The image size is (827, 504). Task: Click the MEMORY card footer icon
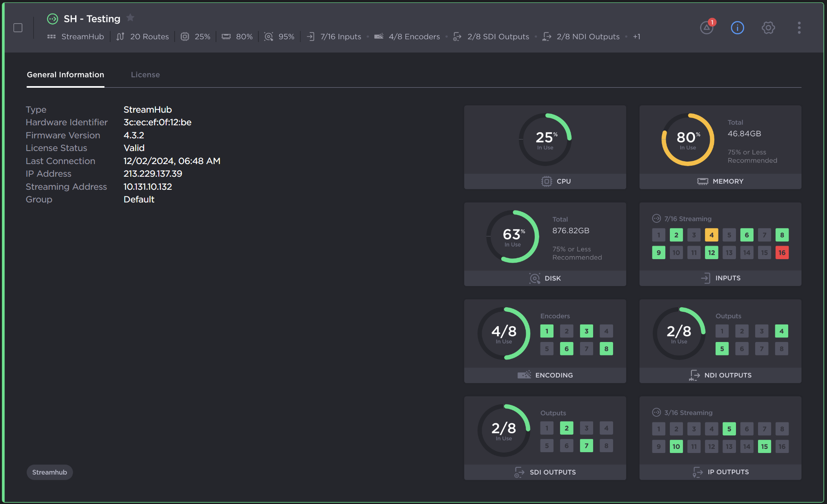[703, 181]
